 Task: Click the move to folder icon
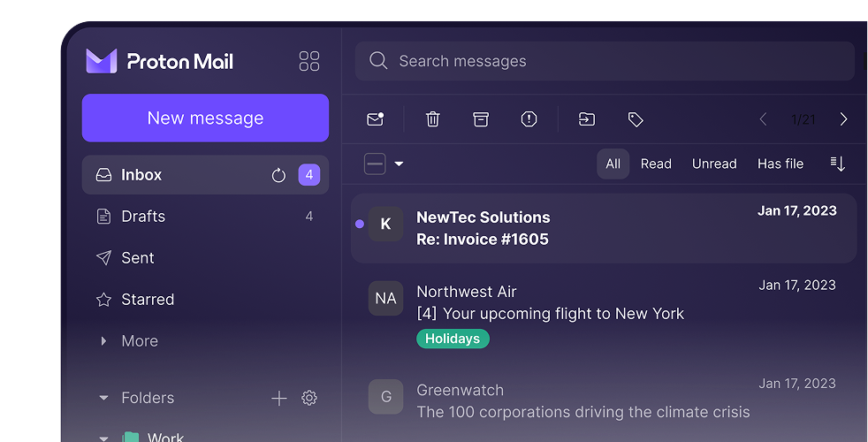[587, 119]
